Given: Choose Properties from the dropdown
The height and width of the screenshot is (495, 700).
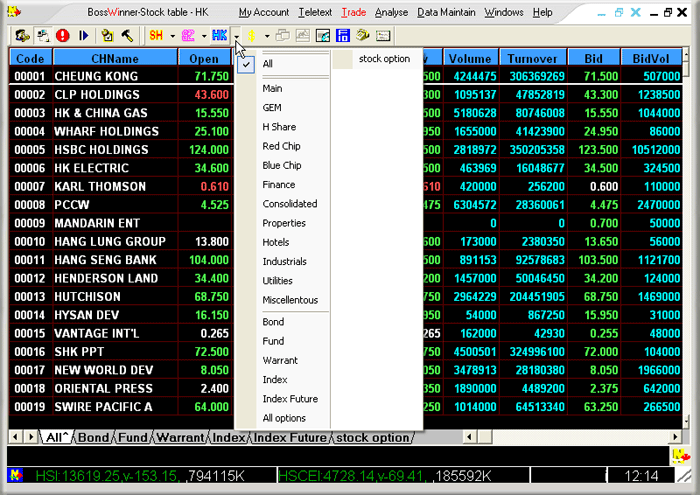Looking at the screenshot, I should click(283, 223).
